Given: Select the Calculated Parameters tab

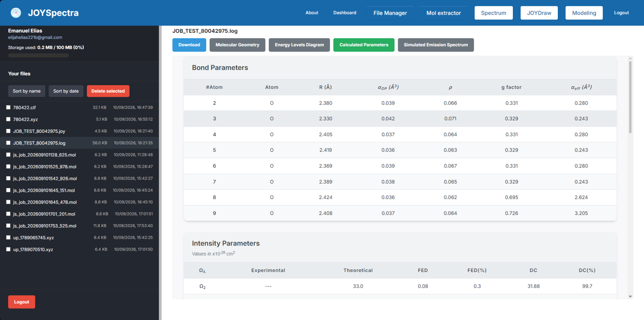Looking at the screenshot, I should [364, 45].
